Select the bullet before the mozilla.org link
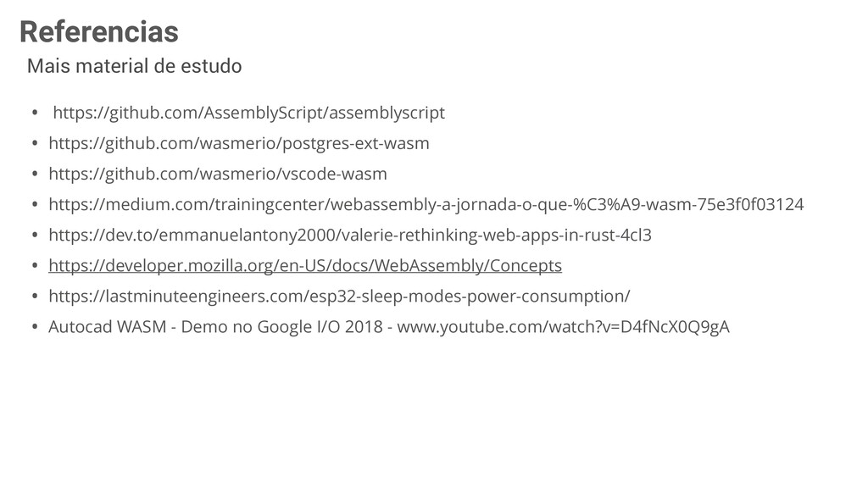868x488 pixels. pos(35,265)
